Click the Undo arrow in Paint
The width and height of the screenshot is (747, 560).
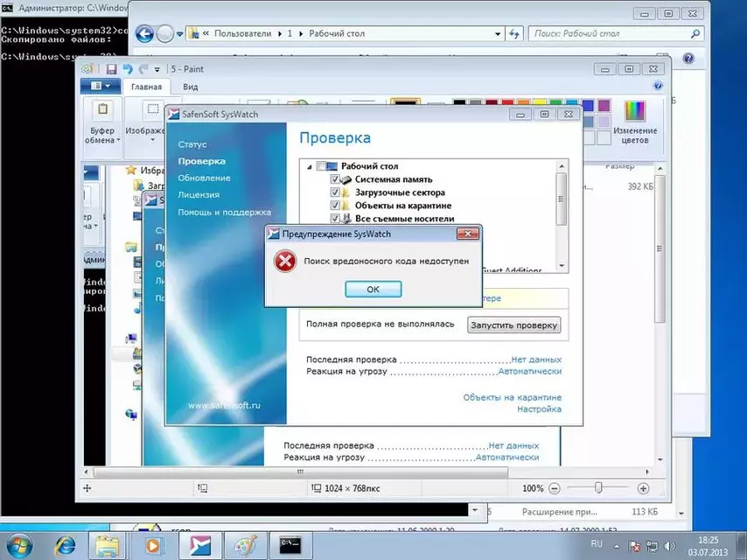click(x=128, y=69)
